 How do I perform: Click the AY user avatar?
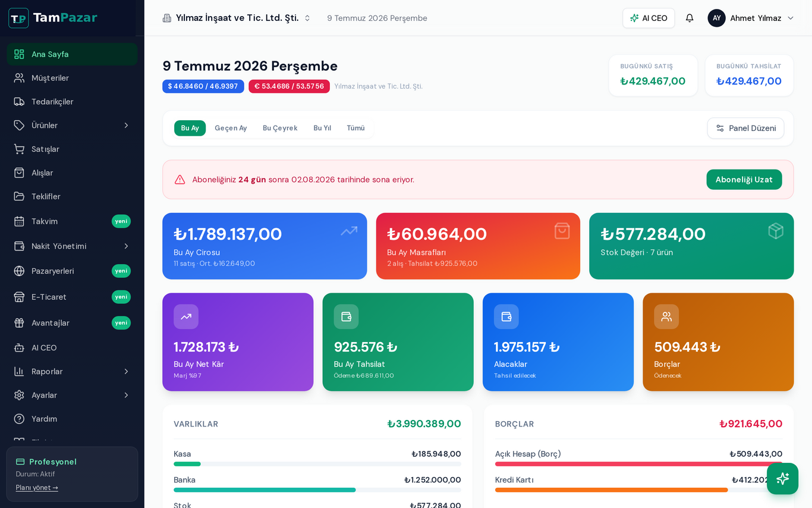pos(716,18)
